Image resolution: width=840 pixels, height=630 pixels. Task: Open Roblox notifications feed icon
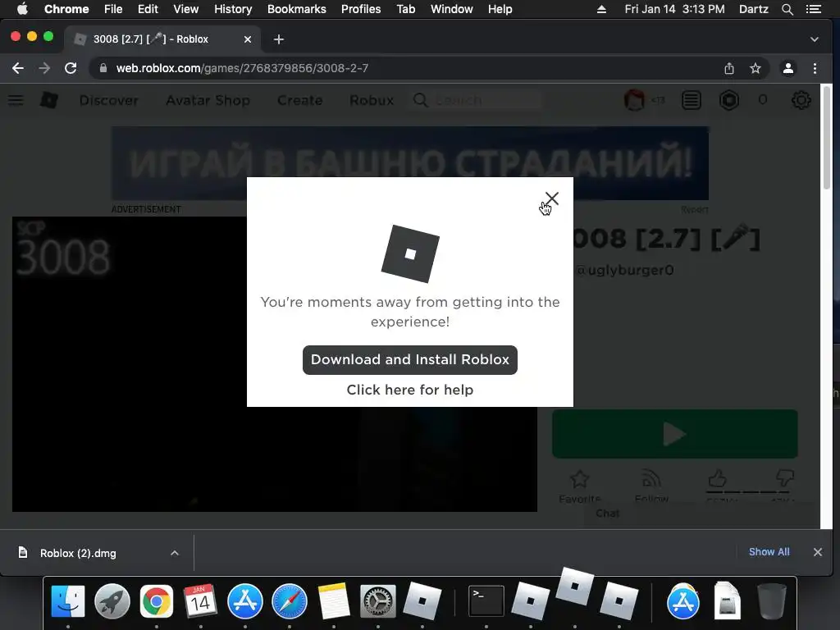(692, 100)
